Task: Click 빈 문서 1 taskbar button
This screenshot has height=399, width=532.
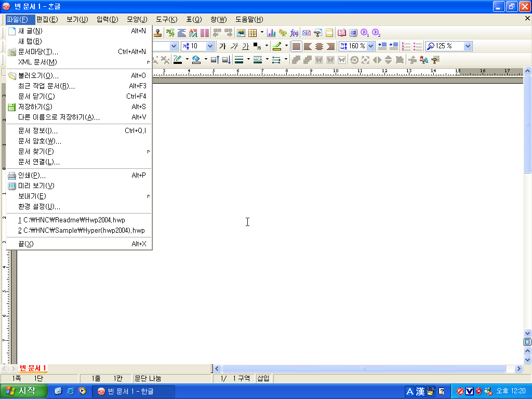Action: tap(134, 392)
